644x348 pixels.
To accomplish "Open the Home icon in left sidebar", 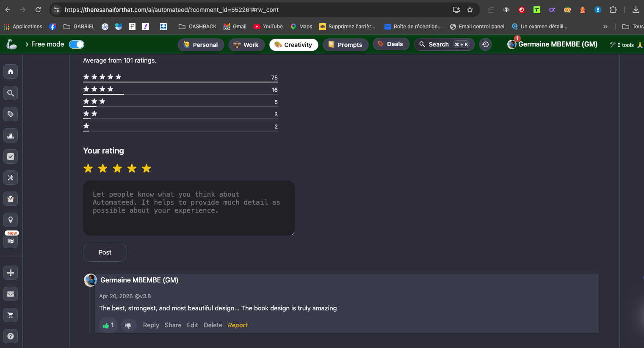I will coord(11,71).
